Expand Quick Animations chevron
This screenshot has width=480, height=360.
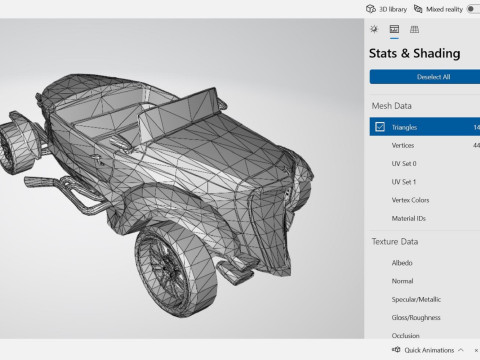461,350
